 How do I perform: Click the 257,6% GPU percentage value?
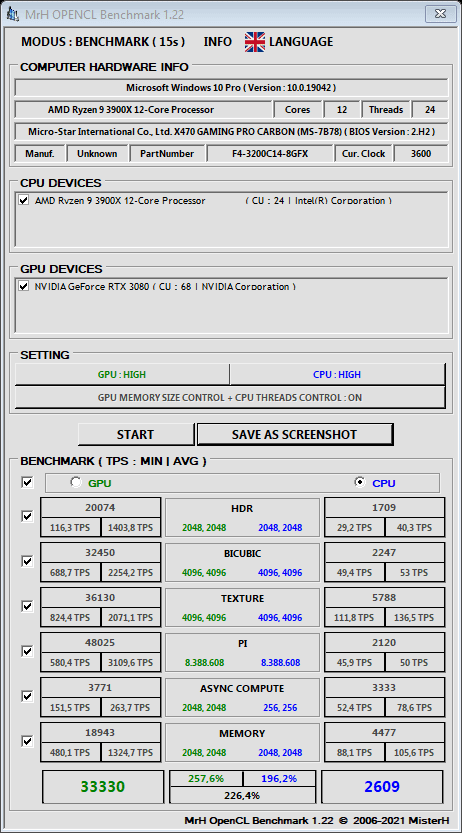(x=206, y=778)
